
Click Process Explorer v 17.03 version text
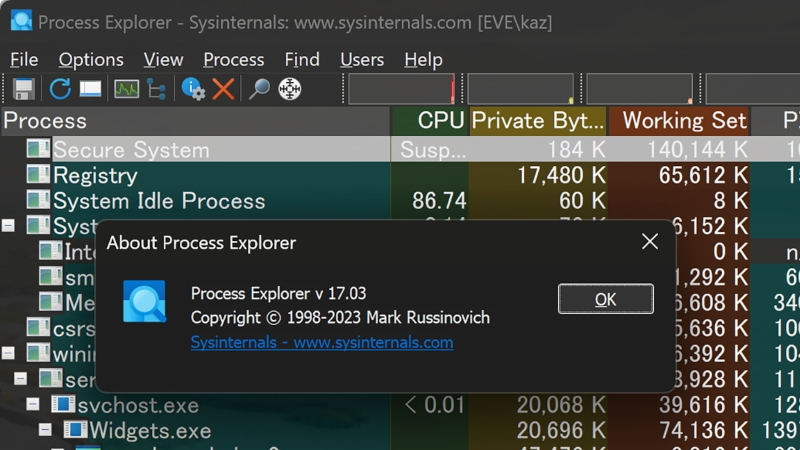[279, 293]
